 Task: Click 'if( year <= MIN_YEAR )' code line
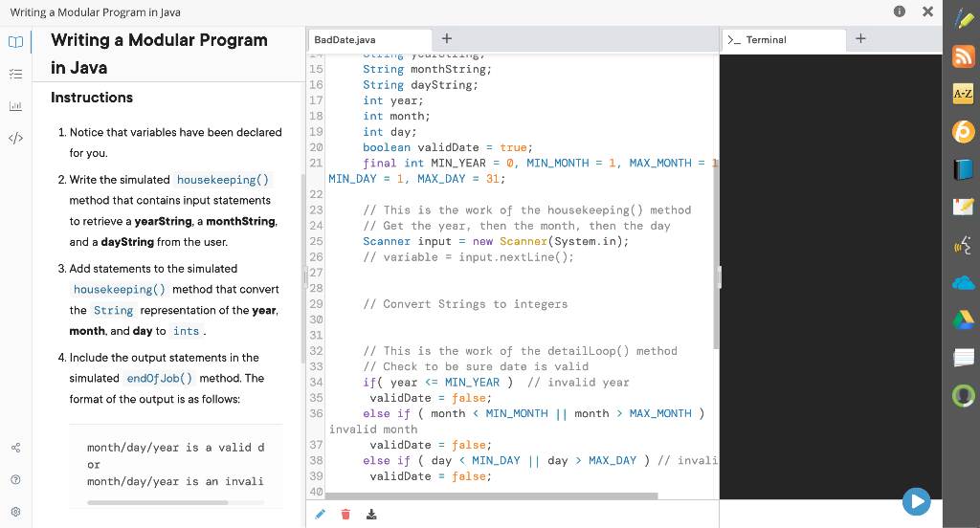pyautogui.click(x=437, y=383)
